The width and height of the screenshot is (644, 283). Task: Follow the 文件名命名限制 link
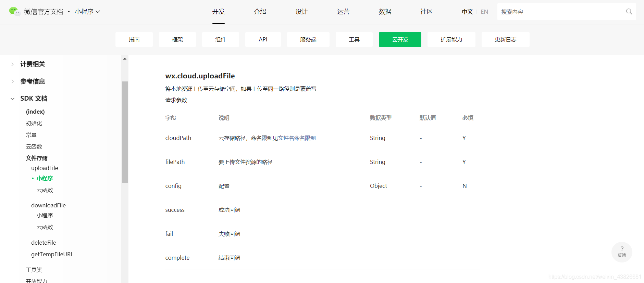click(297, 138)
